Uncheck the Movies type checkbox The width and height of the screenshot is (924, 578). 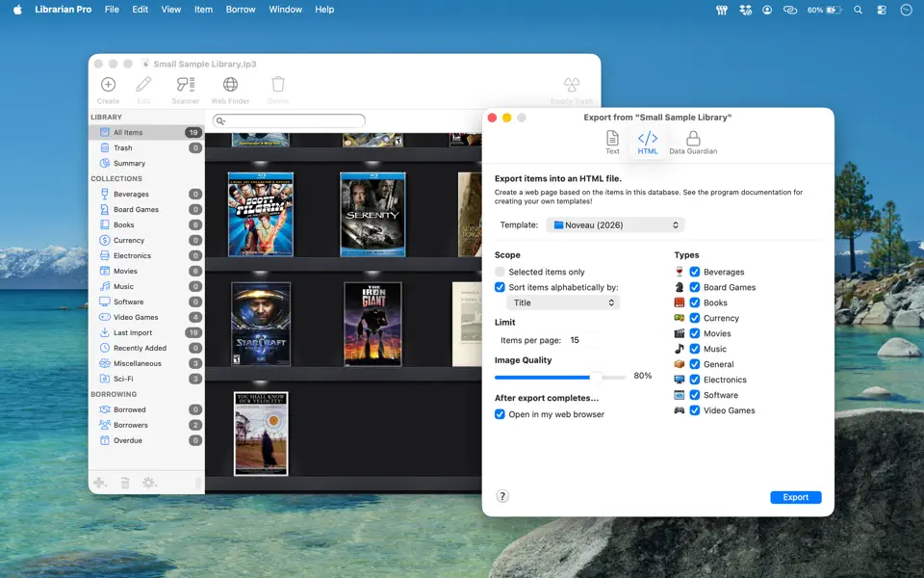pyautogui.click(x=694, y=332)
